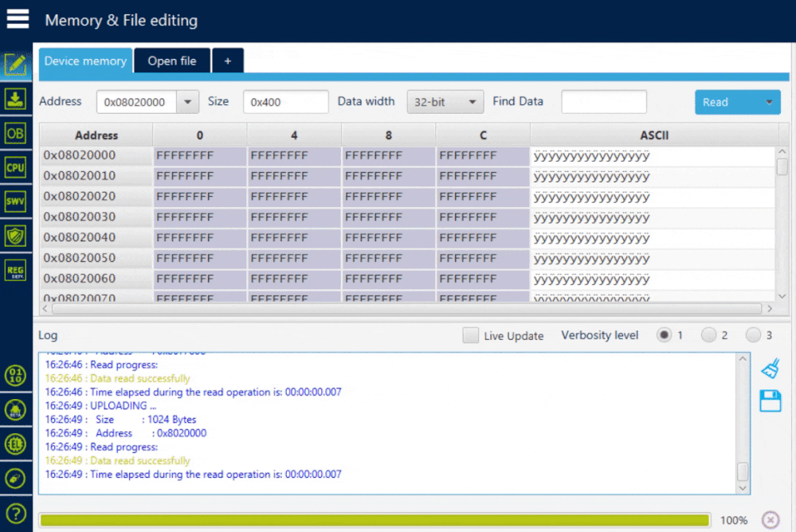Viewport: 796px width, 532px height.
Task: Open the Data width 32-bit dropdown
Action: click(x=445, y=102)
